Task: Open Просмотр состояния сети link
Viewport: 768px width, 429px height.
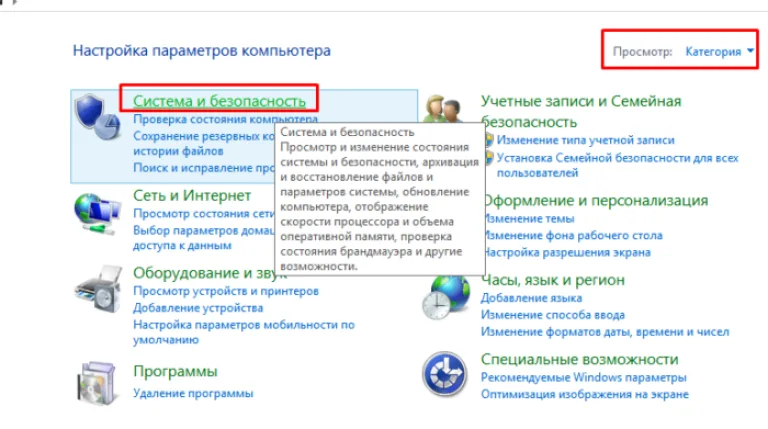Action: 204,214
